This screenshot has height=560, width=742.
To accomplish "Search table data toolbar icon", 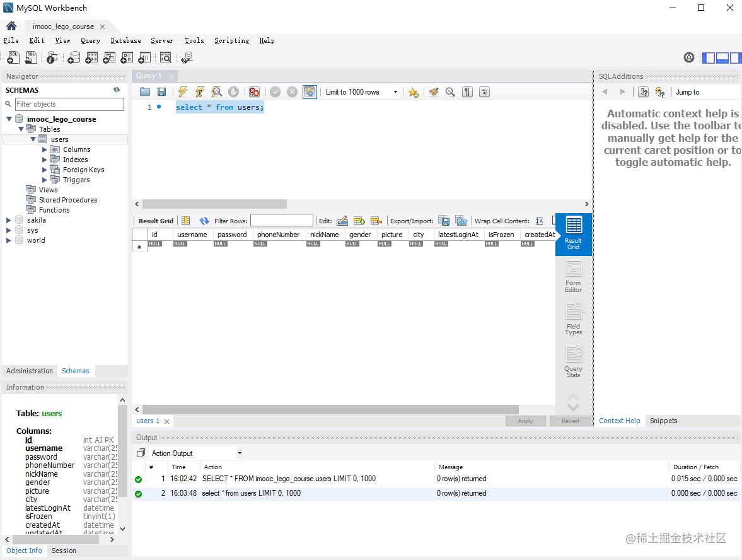I will (166, 58).
